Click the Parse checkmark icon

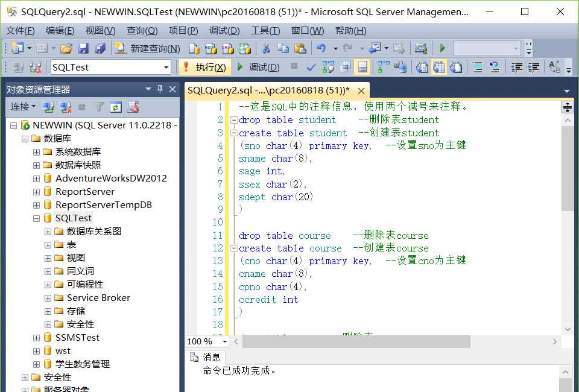tap(311, 67)
